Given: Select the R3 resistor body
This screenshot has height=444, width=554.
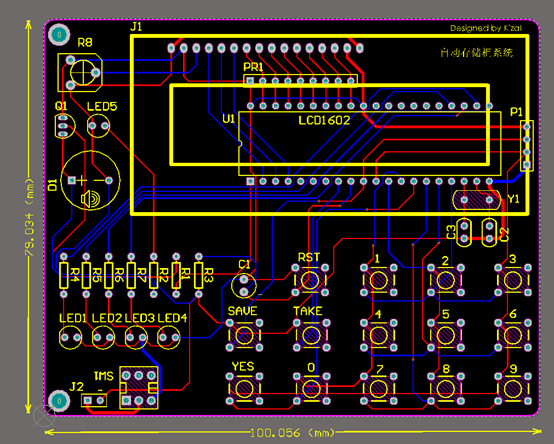Looking at the screenshot, I should pos(199,275).
